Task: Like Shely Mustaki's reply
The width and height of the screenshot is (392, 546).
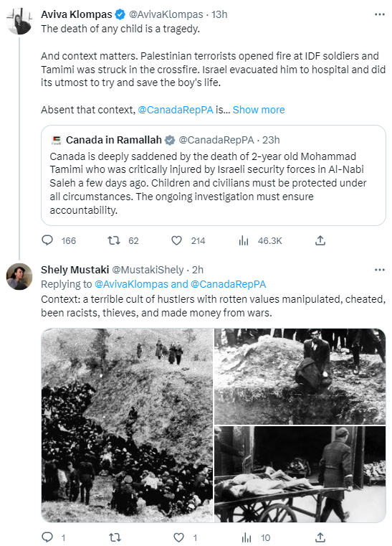Action: (178, 537)
